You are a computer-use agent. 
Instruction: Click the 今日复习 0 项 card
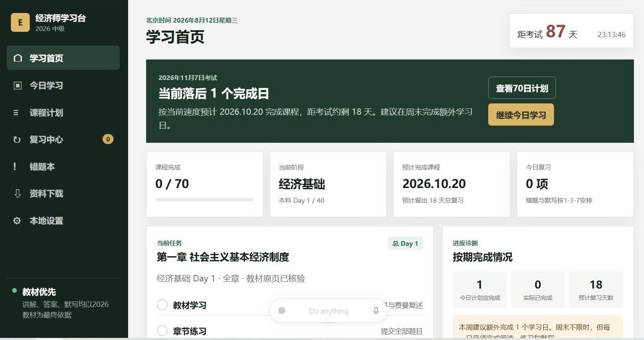575,184
